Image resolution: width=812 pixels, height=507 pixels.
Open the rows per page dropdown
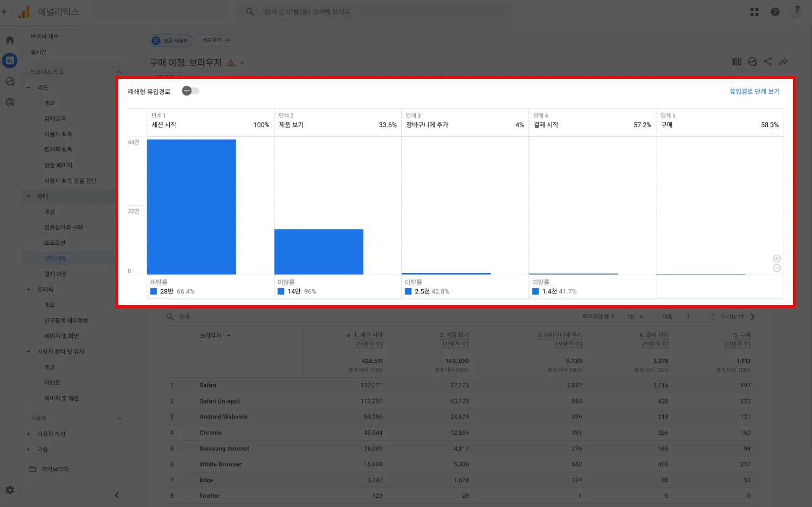(635, 317)
